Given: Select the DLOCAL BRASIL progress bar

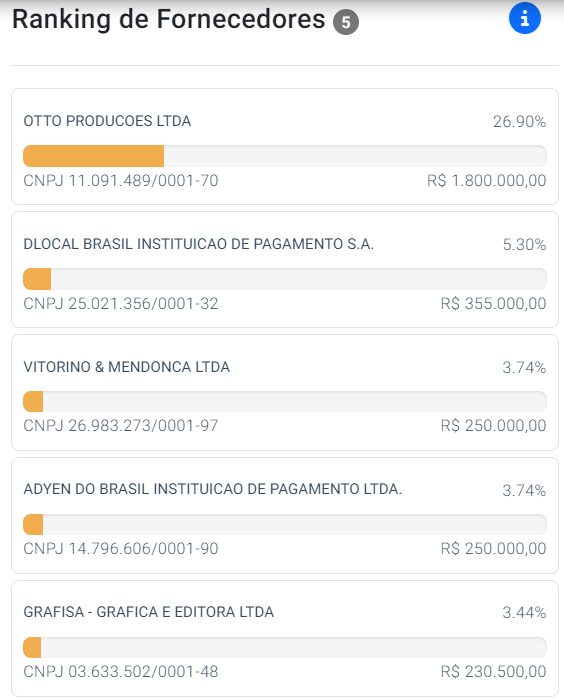Looking at the screenshot, I should 284,279.
